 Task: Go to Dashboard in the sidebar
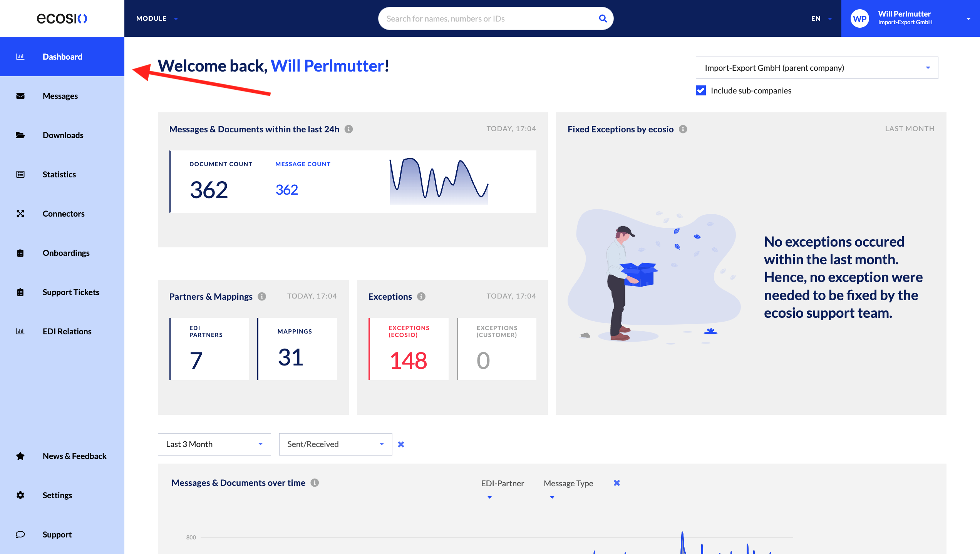tap(62, 57)
